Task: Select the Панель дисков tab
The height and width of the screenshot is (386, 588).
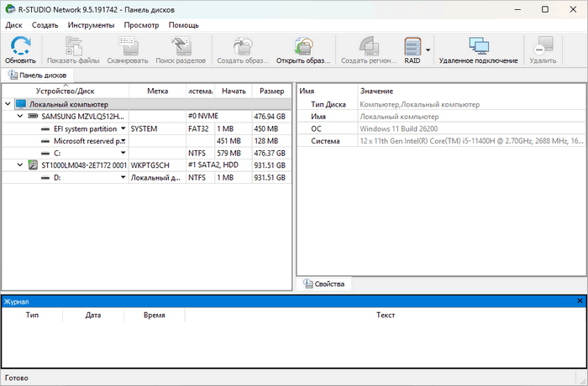Action: 43,76
